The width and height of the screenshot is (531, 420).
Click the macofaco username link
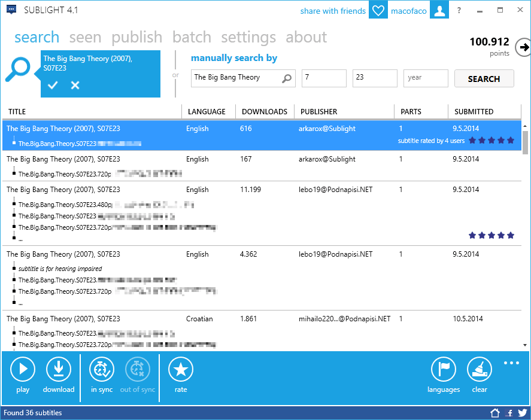(409, 11)
